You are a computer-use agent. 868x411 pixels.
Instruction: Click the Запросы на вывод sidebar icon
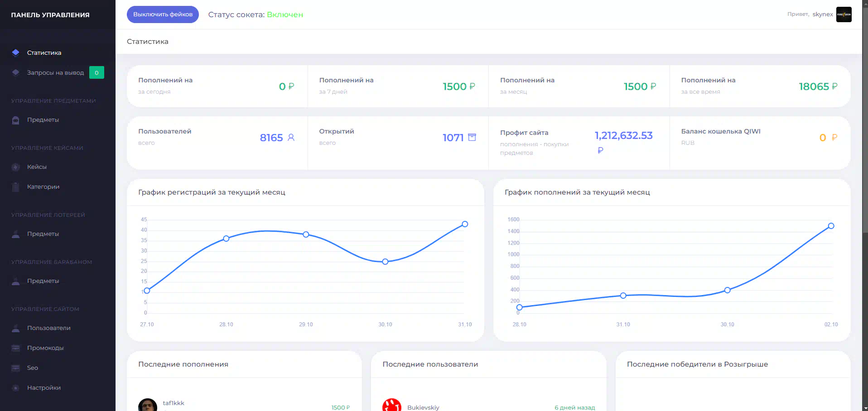16,72
